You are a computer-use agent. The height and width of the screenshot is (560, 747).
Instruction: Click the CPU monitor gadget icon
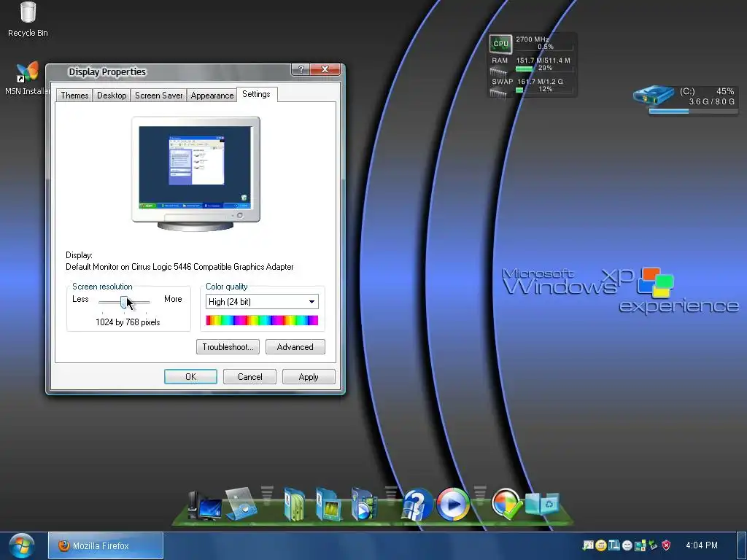click(x=500, y=43)
